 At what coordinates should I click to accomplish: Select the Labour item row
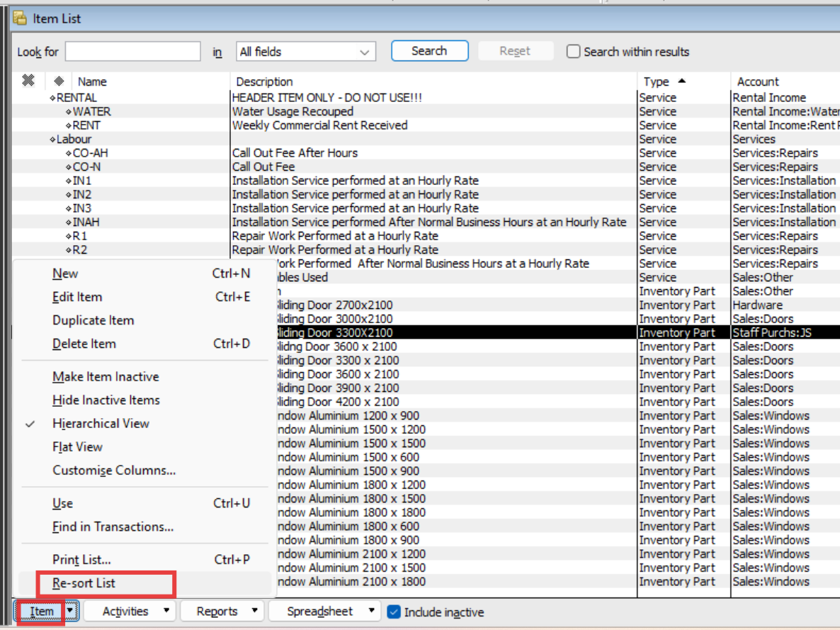click(426, 140)
